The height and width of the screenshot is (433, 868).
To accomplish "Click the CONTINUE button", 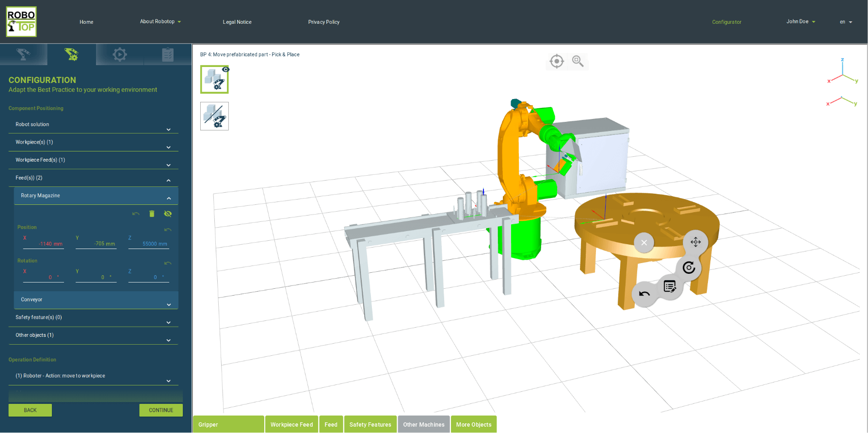I will pos(161,410).
